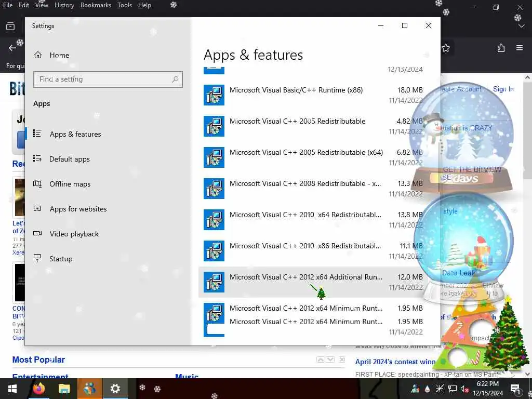This screenshot has width=532, height=399.
Task: Focus the Find a setting search box
Action: pos(108,79)
